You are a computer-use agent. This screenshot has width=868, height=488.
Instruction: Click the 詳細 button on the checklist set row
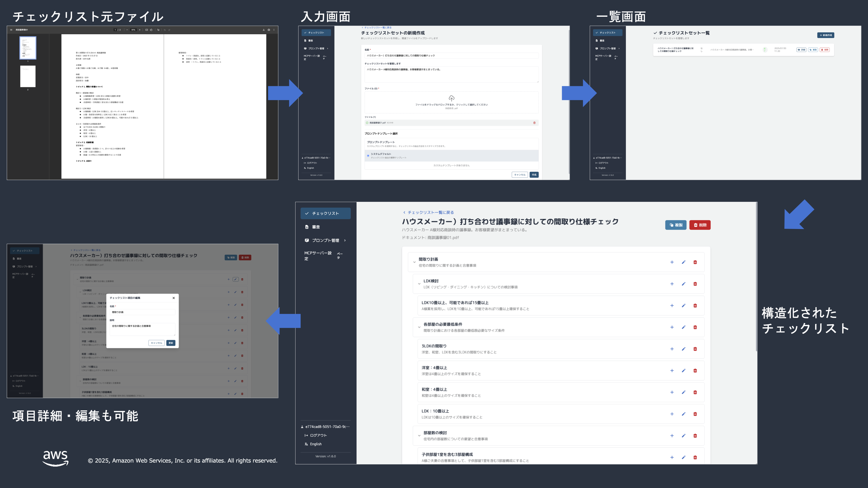point(801,50)
